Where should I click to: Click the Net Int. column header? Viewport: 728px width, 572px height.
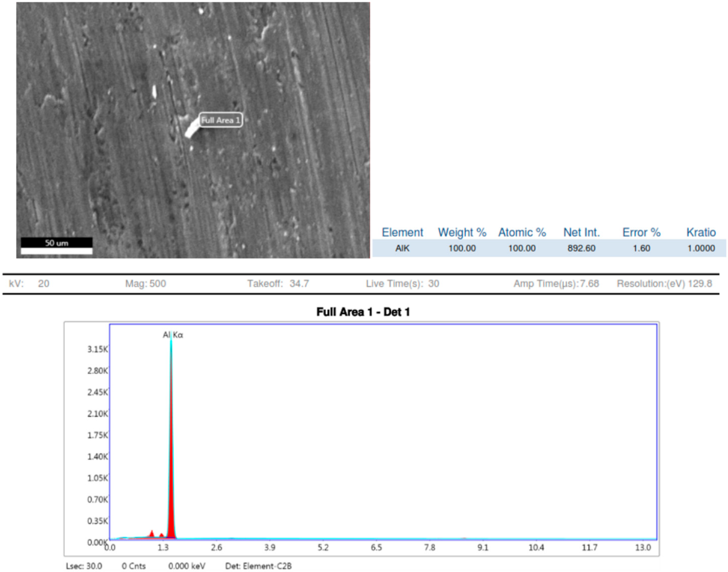(581, 232)
